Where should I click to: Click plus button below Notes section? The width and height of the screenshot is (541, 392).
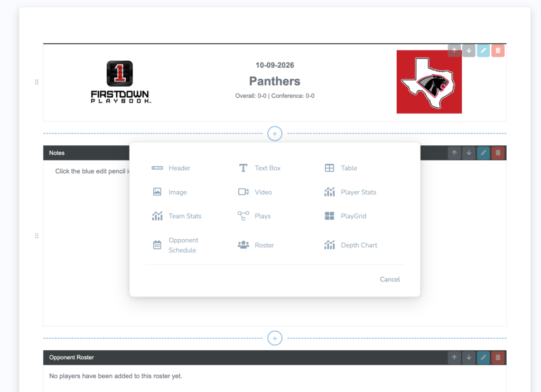[275, 338]
